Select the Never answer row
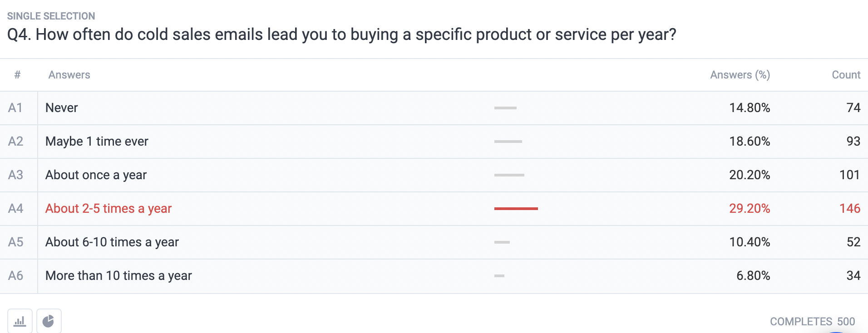868x333 pixels. (x=434, y=108)
